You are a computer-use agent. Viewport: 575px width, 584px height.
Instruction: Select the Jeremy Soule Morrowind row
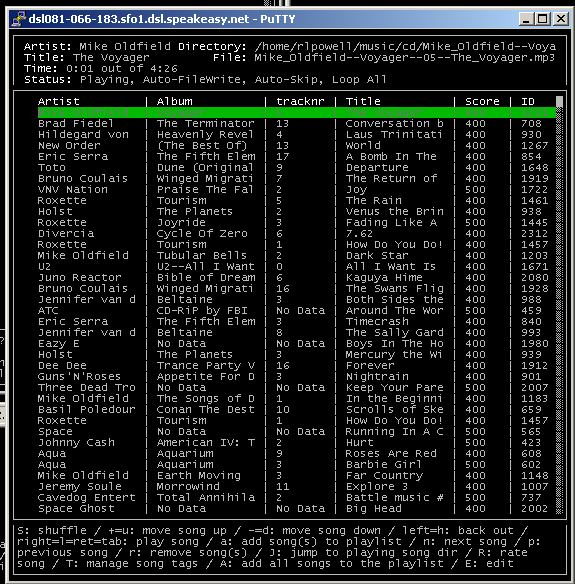coord(296,486)
